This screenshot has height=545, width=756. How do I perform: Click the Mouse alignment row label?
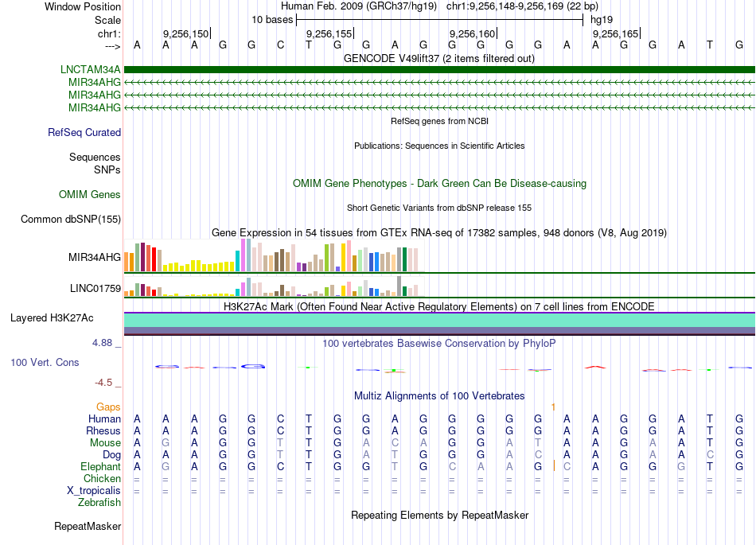point(105,443)
